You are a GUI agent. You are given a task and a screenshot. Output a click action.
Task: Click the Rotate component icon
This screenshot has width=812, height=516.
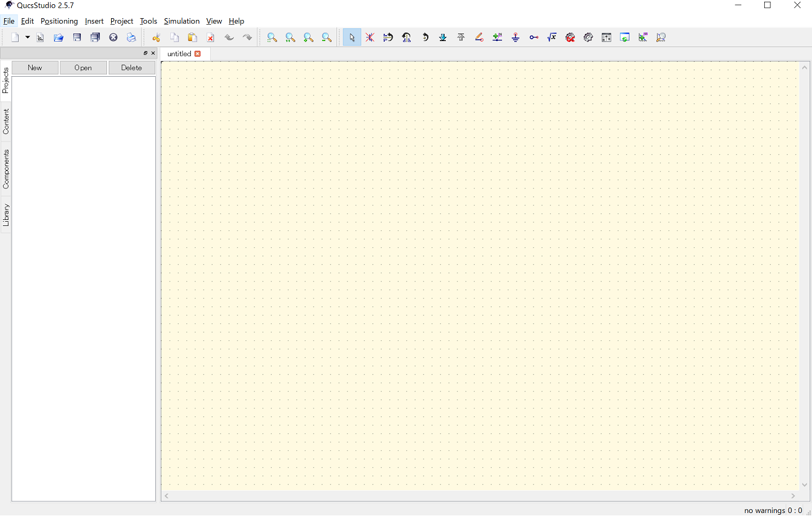425,37
